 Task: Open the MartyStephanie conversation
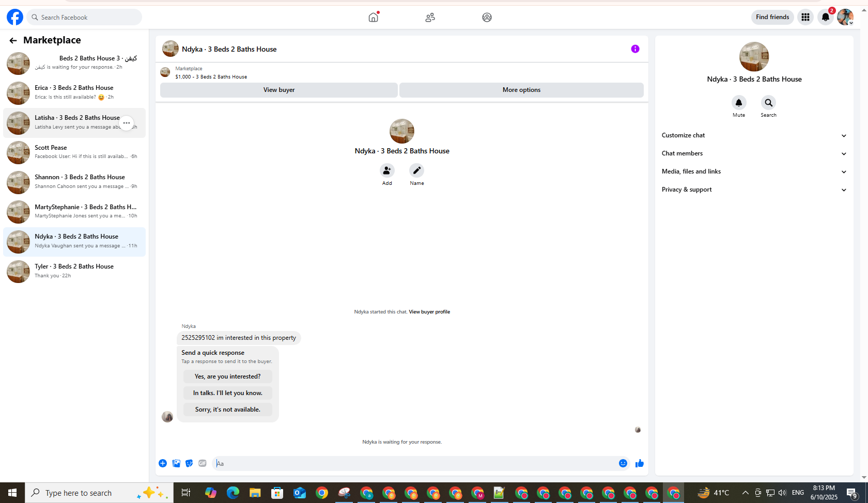(x=74, y=212)
